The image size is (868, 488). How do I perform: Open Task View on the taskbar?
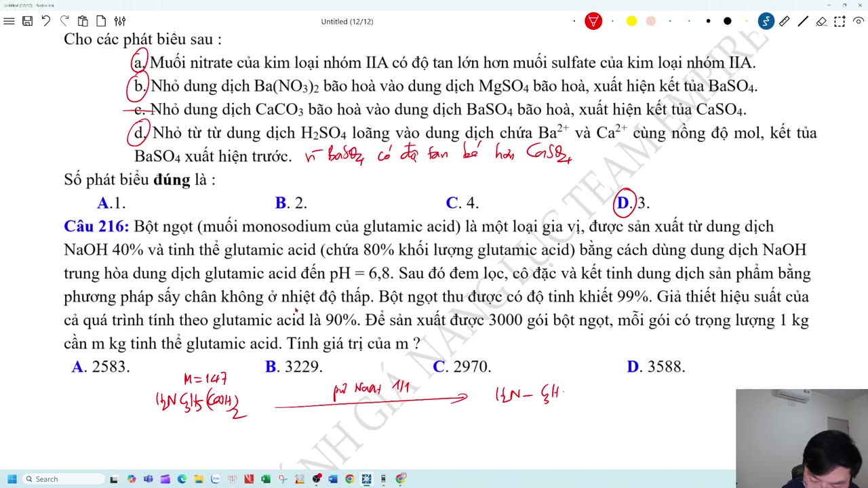pyautogui.click(x=114, y=479)
